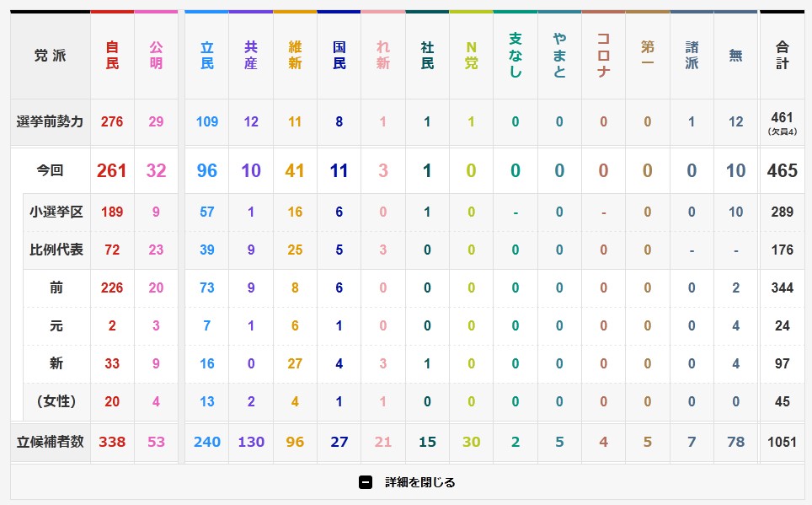This screenshot has width=812, height=505.
Task: Select the れ新 party header
Action: tap(383, 56)
